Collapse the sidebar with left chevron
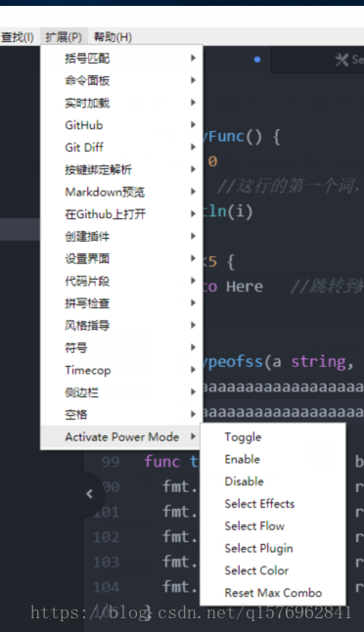 coord(90,494)
